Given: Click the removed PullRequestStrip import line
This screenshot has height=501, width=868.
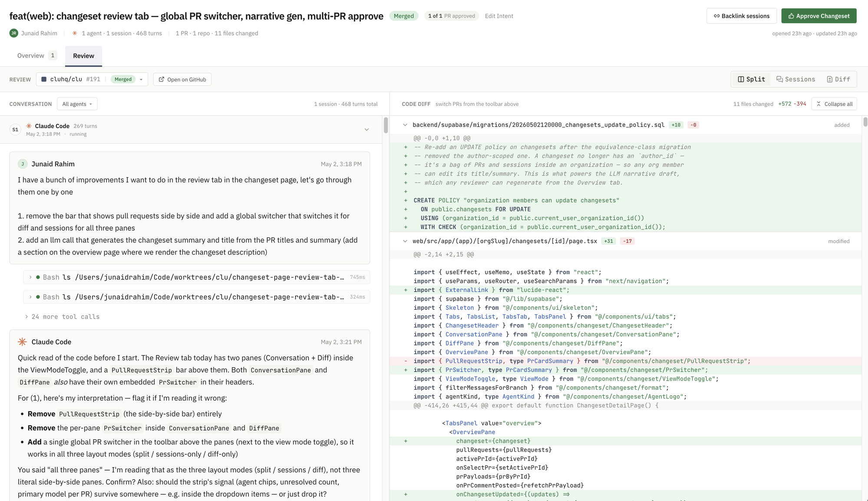Looking at the screenshot, I should pyautogui.click(x=625, y=361).
